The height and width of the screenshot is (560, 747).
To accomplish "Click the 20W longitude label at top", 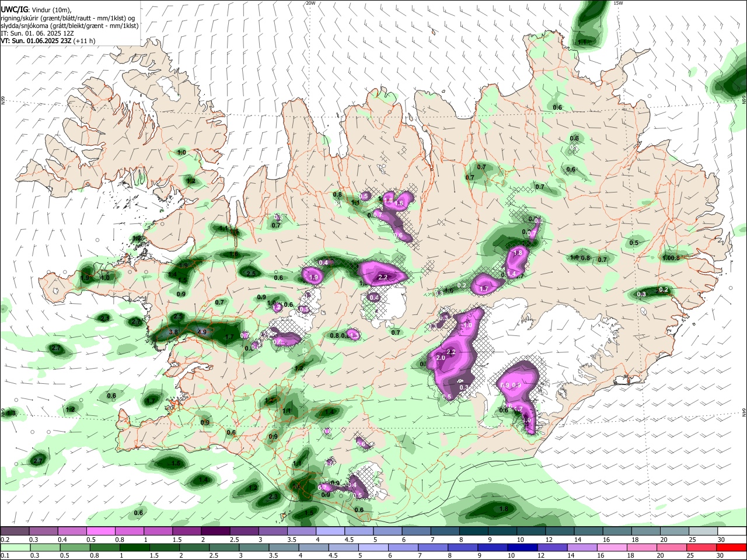I will (x=310, y=3).
